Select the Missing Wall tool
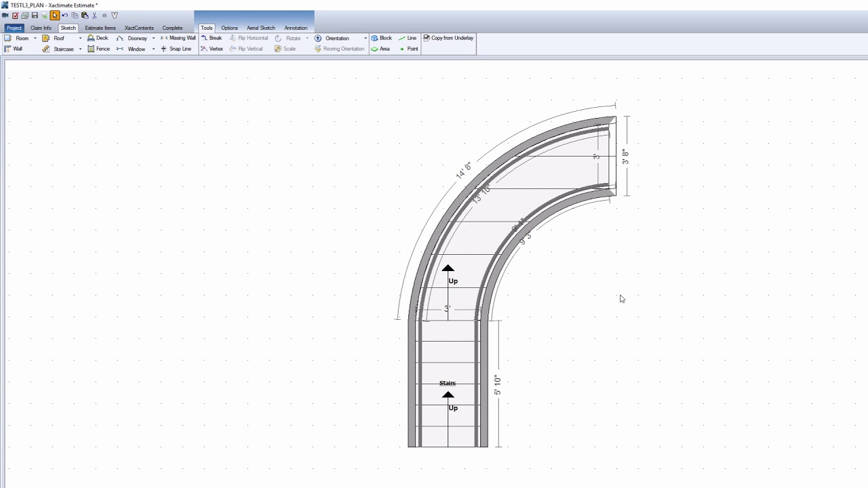 [x=178, y=38]
